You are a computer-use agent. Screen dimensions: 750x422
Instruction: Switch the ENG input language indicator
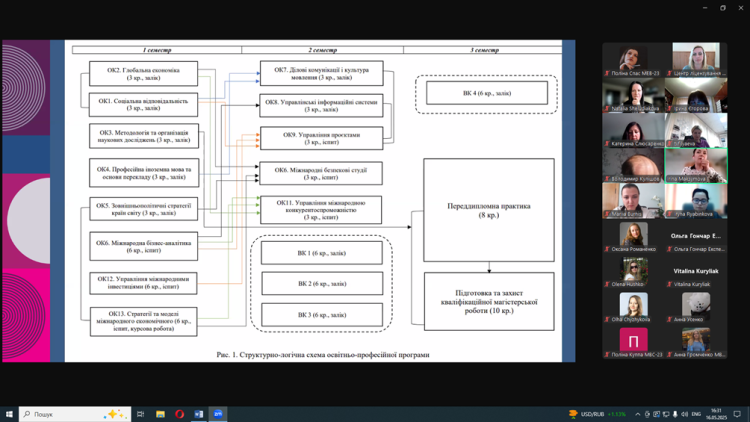tap(696, 414)
